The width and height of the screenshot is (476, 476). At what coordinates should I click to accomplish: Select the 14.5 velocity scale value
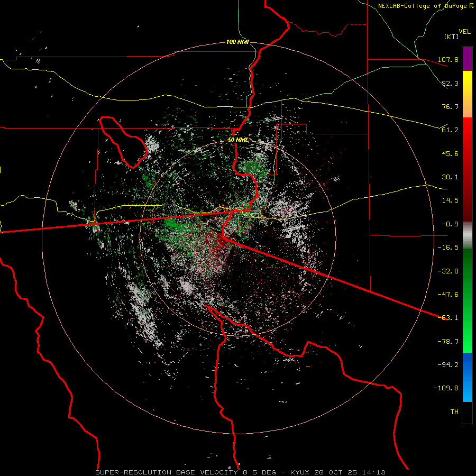click(x=450, y=200)
